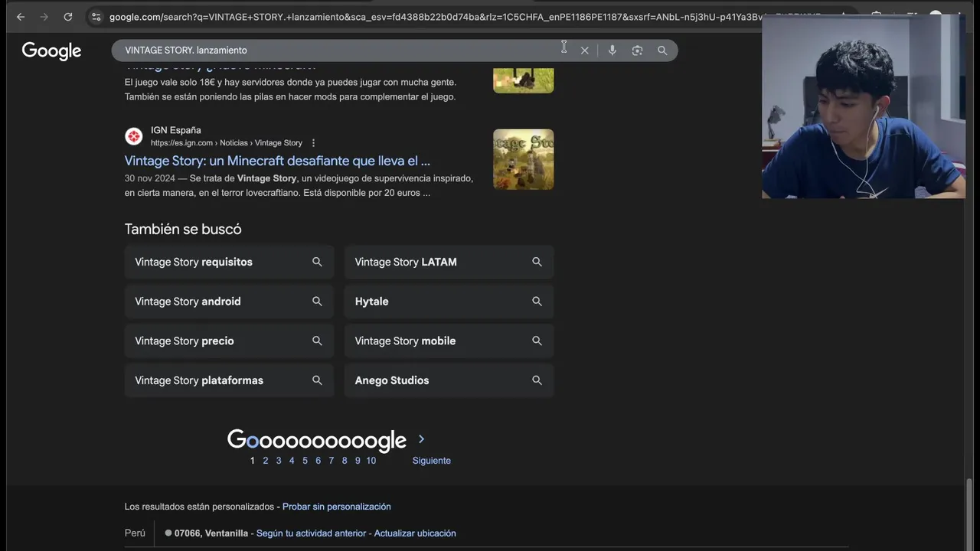Click IGN España favicon icon
The width and height of the screenshot is (980, 551).
click(134, 136)
